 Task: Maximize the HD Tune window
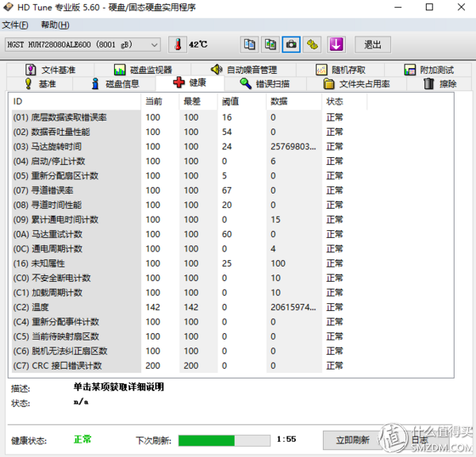coord(429,6)
